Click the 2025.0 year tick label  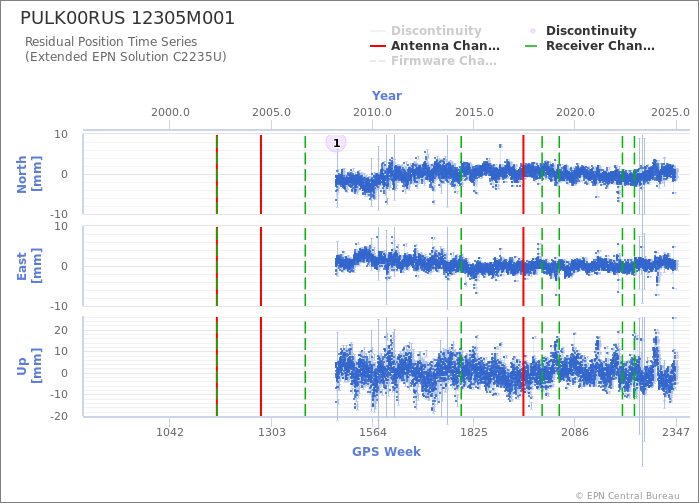(x=671, y=112)
